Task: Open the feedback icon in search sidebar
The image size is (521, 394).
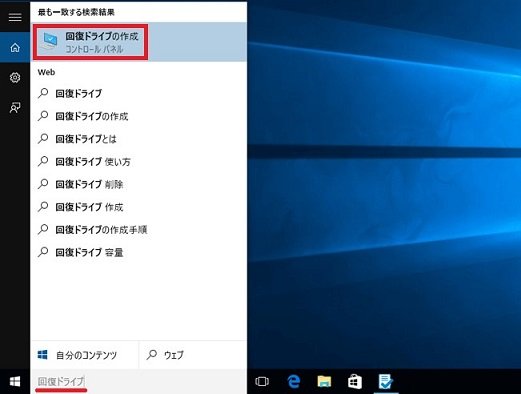Action: (15, 107)
